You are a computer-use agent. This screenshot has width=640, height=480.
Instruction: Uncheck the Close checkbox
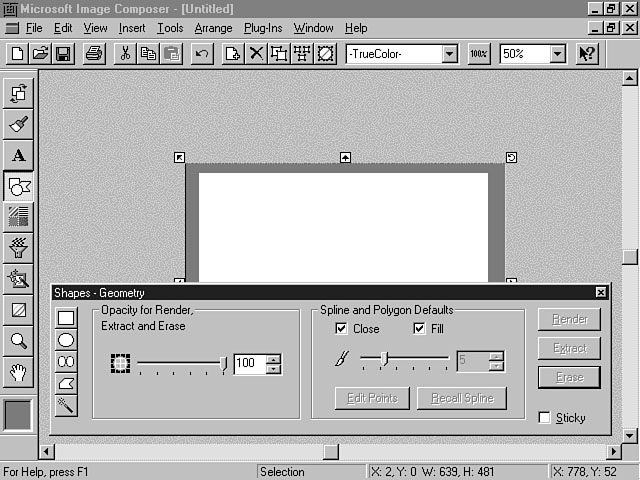tap(341, 328)
